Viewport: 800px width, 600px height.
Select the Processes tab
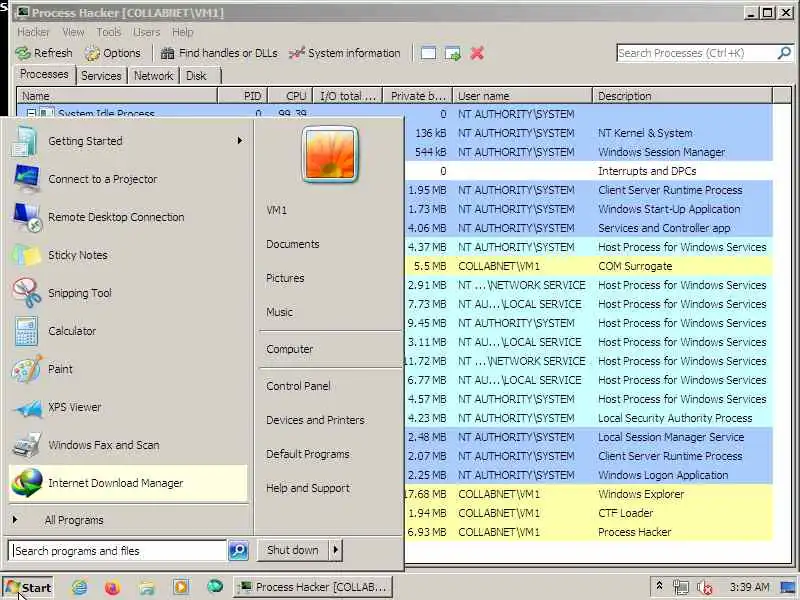click(44, 74)
